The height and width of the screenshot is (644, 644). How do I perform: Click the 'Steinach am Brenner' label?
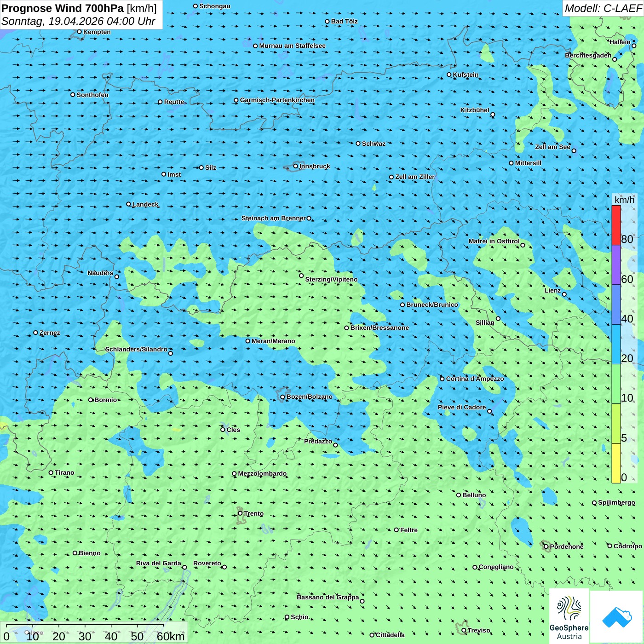coord(274,218)
